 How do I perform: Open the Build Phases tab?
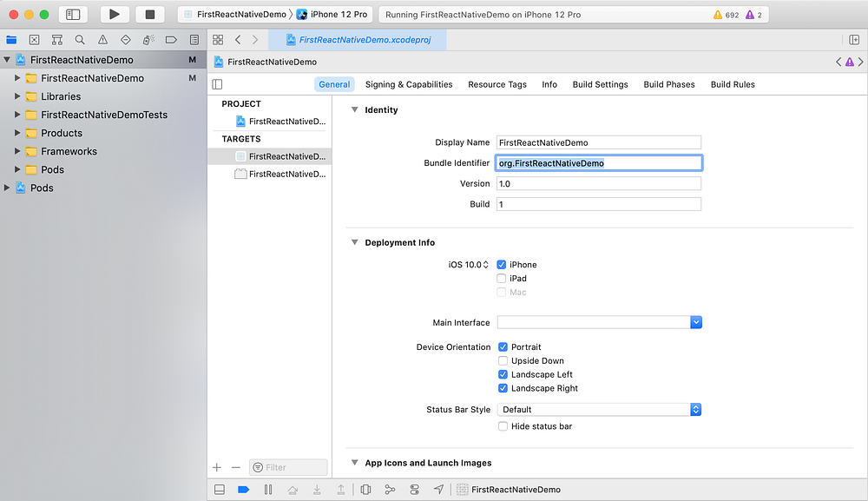(668, 84)
